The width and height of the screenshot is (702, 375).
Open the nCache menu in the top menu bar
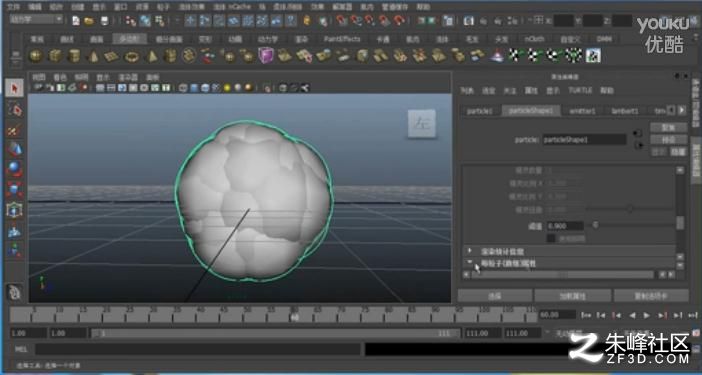tap(232, 7)
